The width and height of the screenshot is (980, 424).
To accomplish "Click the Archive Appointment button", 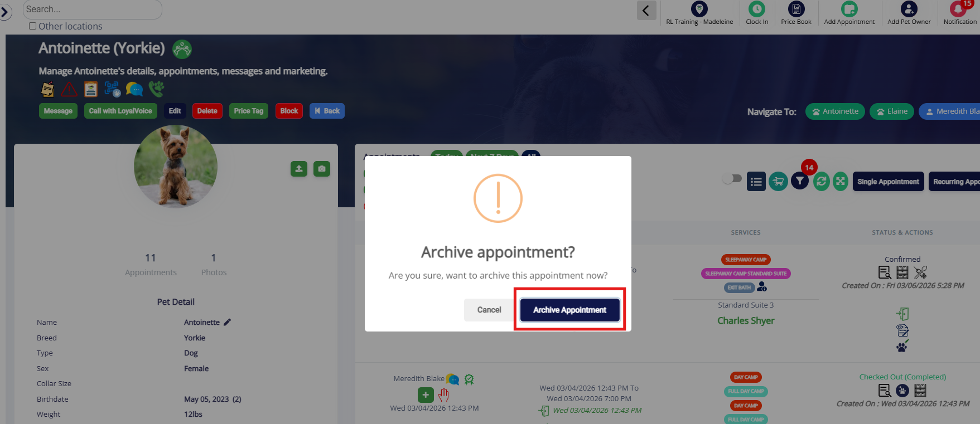I will 569,310.
